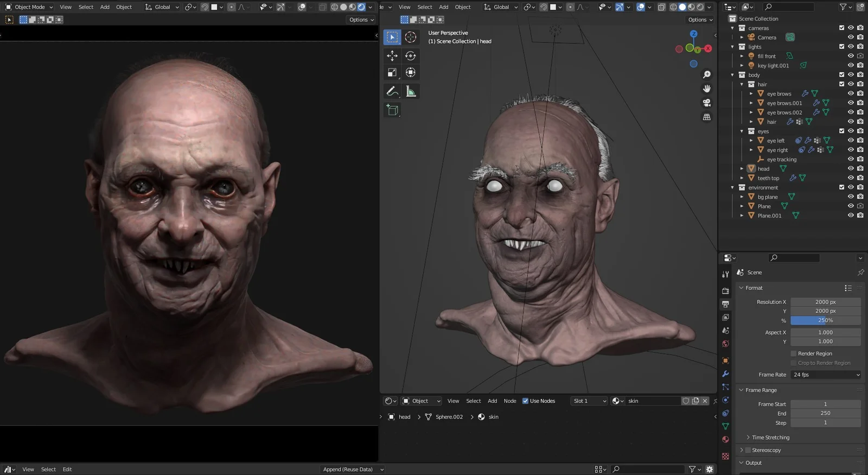Open the Frame Rate dropdown
The height and width of the screenshot is (475, 868).
coord(826,375)
